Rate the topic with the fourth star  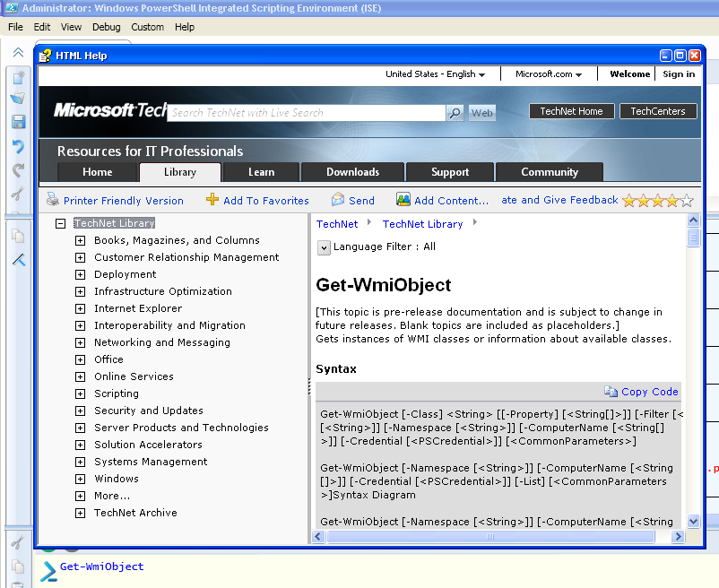(x=672, y=200)
